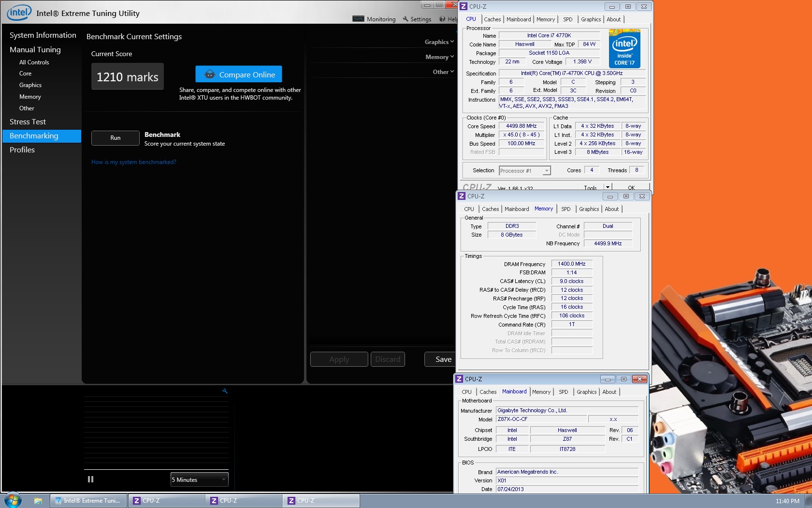Image resolution: width=812 pixels, height=508 pixels.
Task: Switch to SPD tab in Mainboard CPU-Z window
Action: pyautogui.click(x=564, y=392)
